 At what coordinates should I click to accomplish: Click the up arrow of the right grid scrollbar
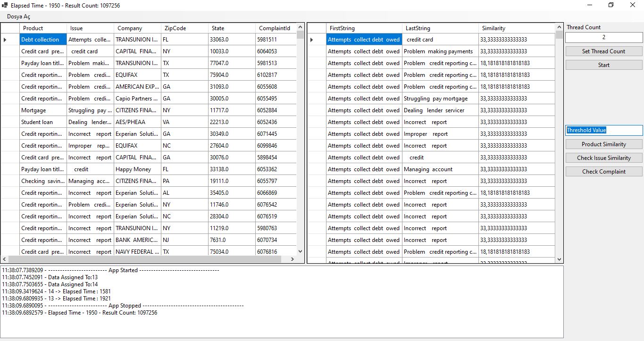pos(559,27)
